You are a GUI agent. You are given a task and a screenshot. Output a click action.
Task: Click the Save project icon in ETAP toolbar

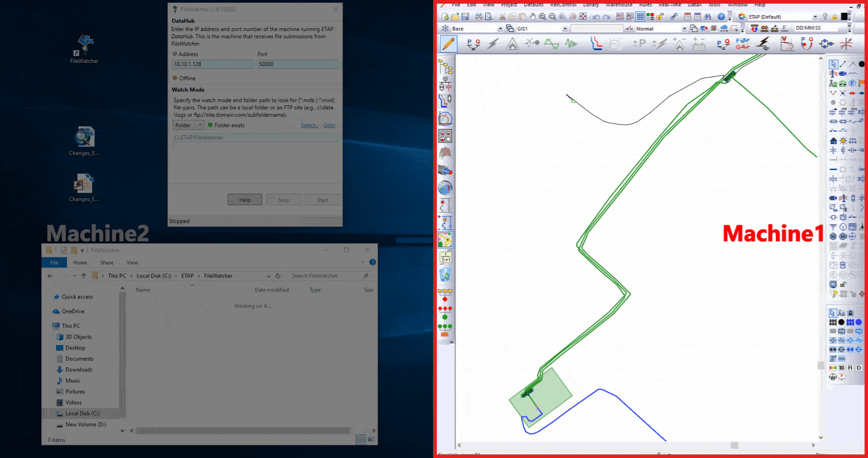pyautogui.click(x=465, y=16)
